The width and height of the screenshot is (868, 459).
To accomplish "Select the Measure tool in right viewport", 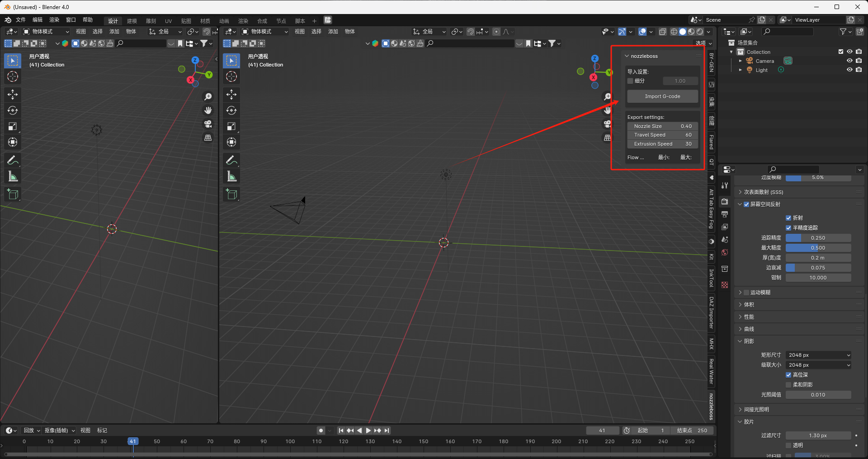I will coord(231,176).
